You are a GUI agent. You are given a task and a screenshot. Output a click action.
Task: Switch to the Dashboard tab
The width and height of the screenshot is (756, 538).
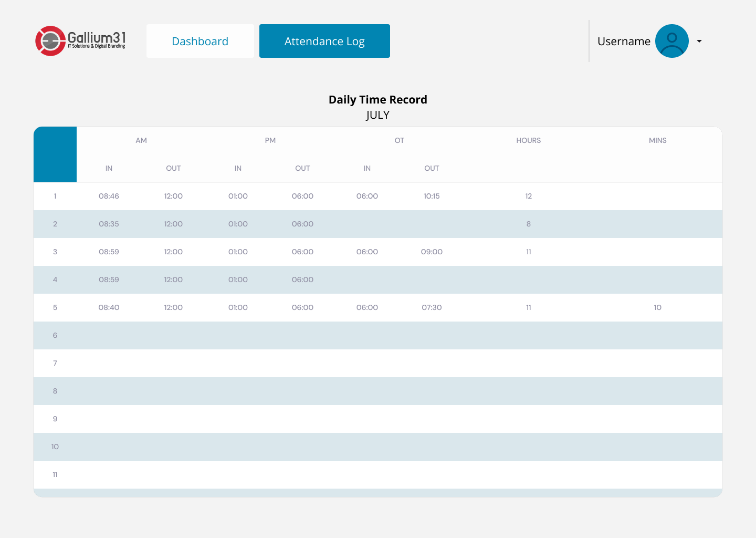tap(200, 40)
